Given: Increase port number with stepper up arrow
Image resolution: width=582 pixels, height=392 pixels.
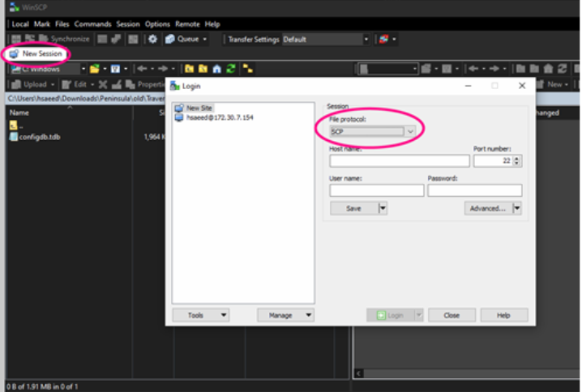Looking at the screenshot, I should (x=516, y=158).
